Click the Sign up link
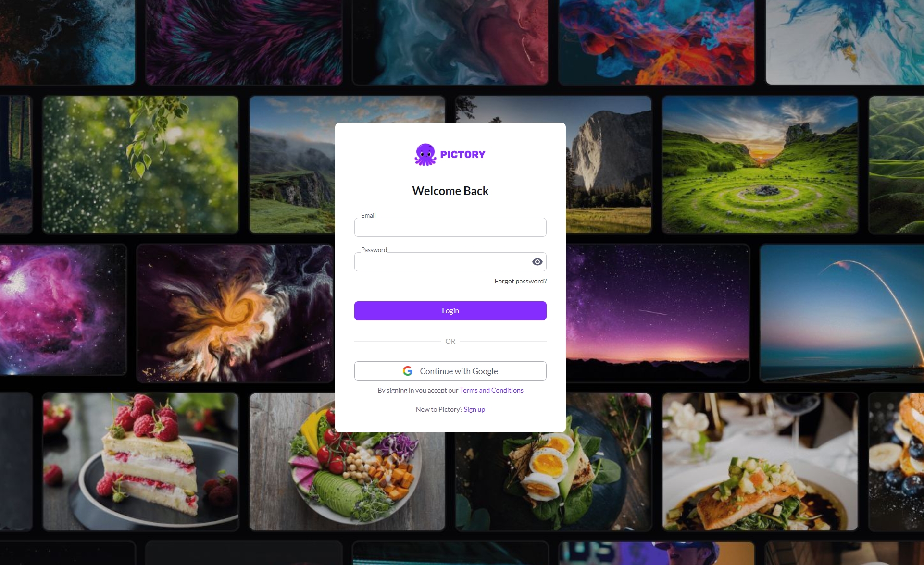Image resolution: width=924 pixels, height=565 pixels. click(x=474, y=409)
